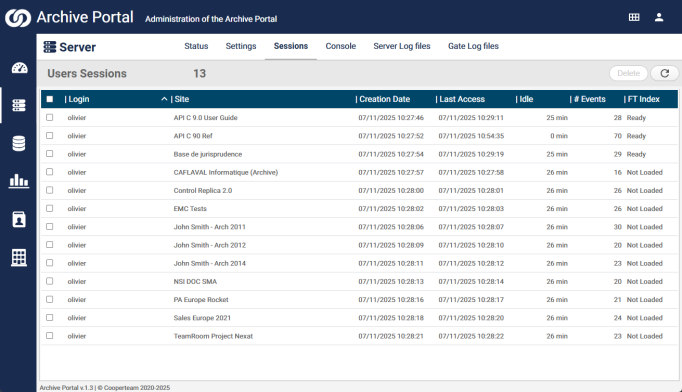Click the Archive Portal v.1.3 footer text
Screen dimensions: 682x392
click(x=67, y=388)
